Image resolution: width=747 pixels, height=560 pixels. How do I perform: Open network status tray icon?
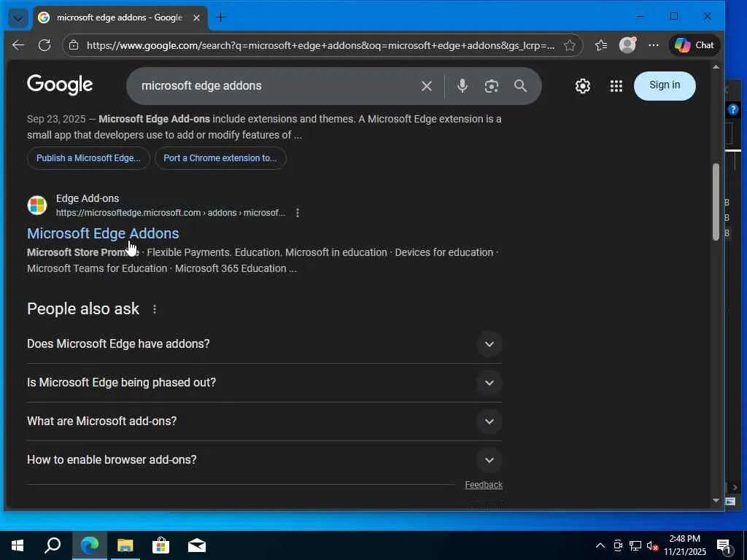[635, 545]
